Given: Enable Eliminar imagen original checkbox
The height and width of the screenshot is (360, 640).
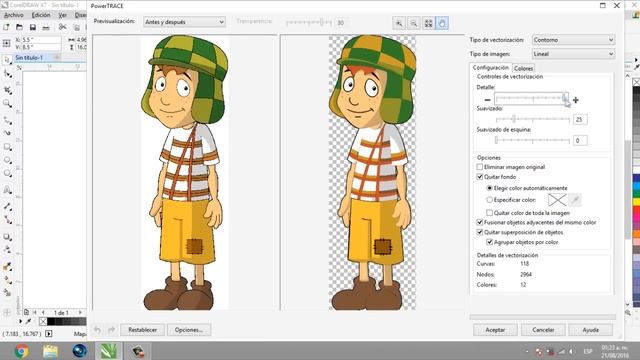Looking at the screenshot, I should coord(480,167).
